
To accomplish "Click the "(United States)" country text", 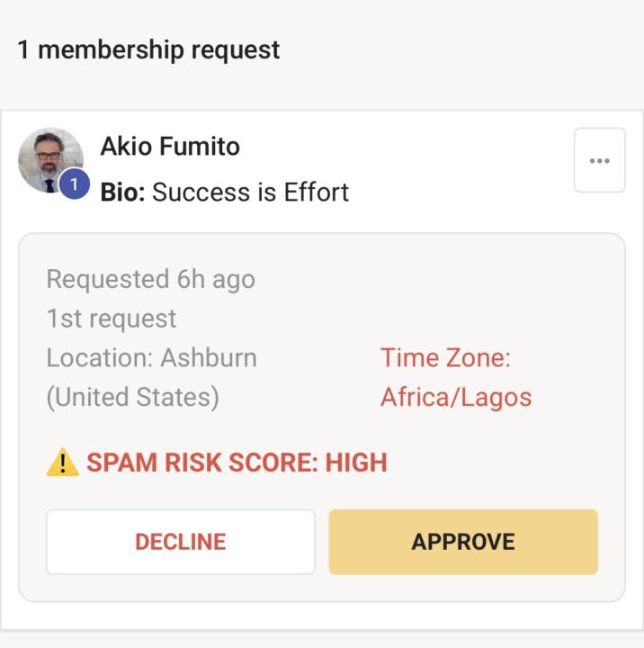I will pyautogui.click(x=132, y=397).
